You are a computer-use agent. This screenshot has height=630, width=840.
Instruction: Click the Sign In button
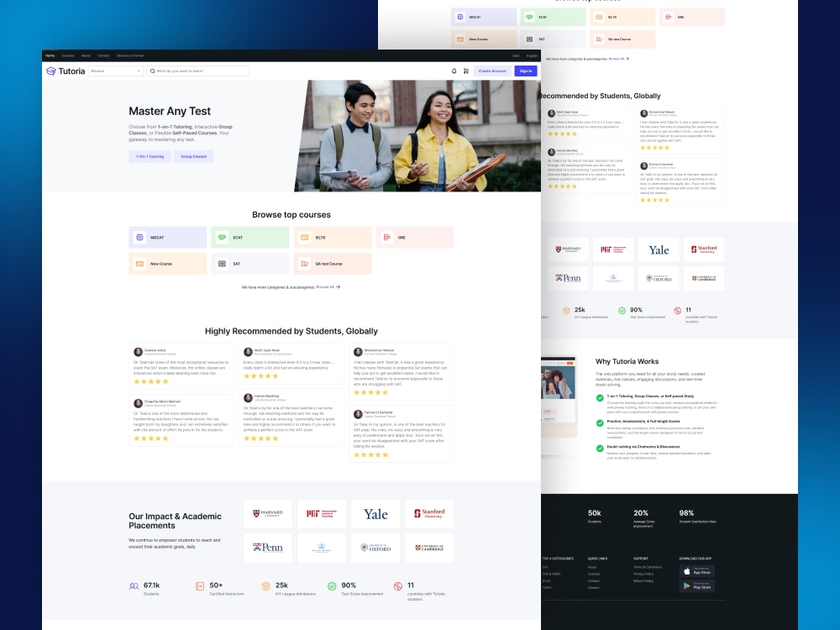(x=527, y=71)
